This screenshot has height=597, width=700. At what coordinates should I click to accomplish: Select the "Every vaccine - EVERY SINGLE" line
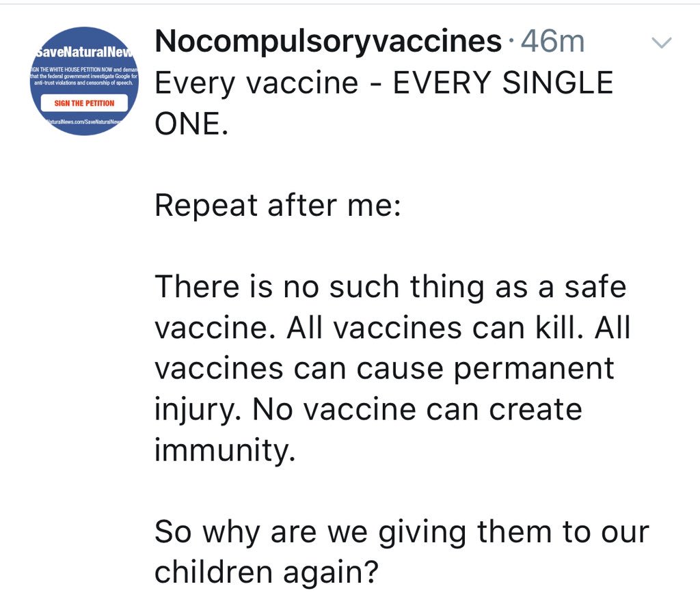(x=383, y=83)
